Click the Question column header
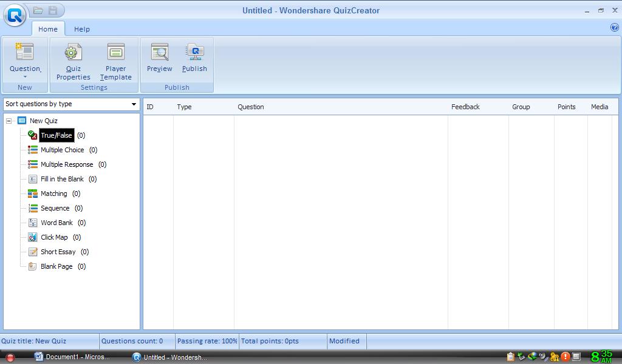 click(x=341, y=107)
